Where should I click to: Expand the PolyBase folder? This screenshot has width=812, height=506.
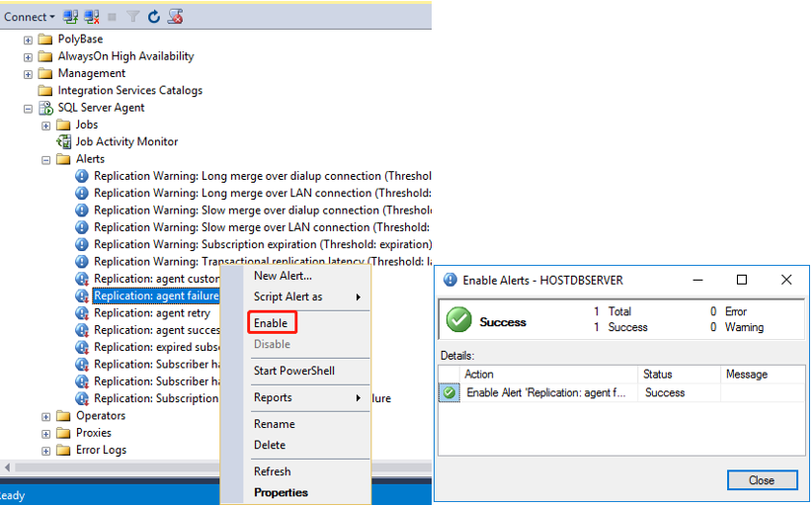click(x=28, y=40)
